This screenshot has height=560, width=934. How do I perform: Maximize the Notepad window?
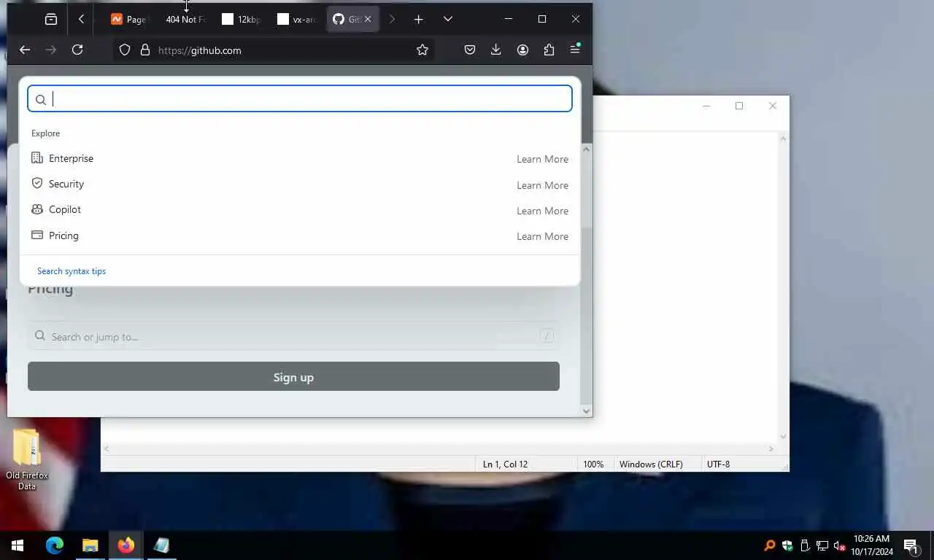pos(739,106)
